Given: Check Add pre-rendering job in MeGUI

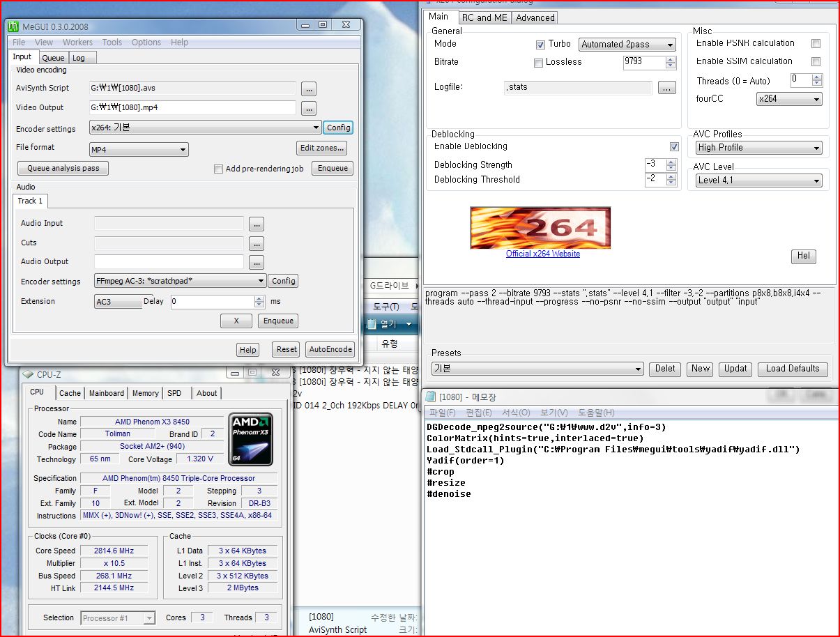Looking at the screenshot, I should point(219,169).
